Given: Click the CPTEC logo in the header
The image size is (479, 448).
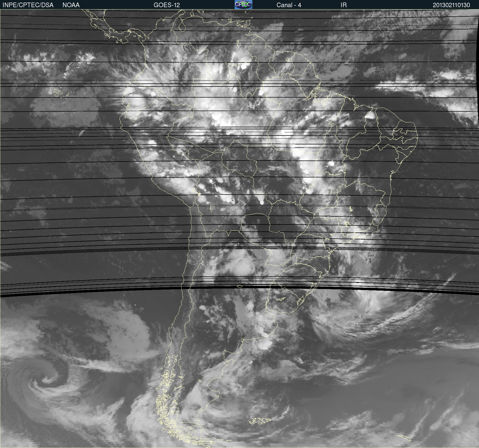Looking at the screenshot, I should pos(243,5).
